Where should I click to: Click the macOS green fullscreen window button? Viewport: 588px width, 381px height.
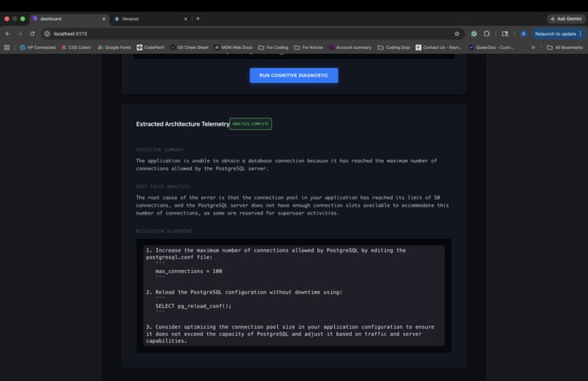pos(23,19)
